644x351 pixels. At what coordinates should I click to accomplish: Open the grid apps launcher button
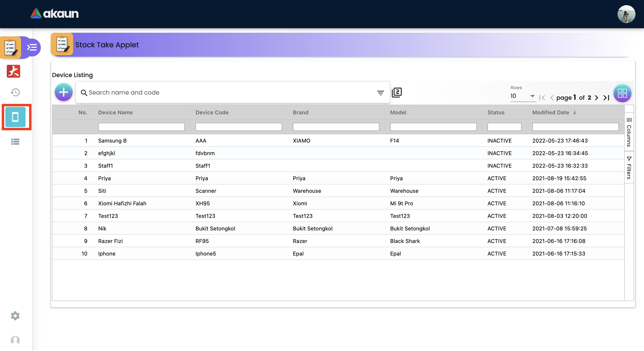pyautogui.click(x=622, y=93)
